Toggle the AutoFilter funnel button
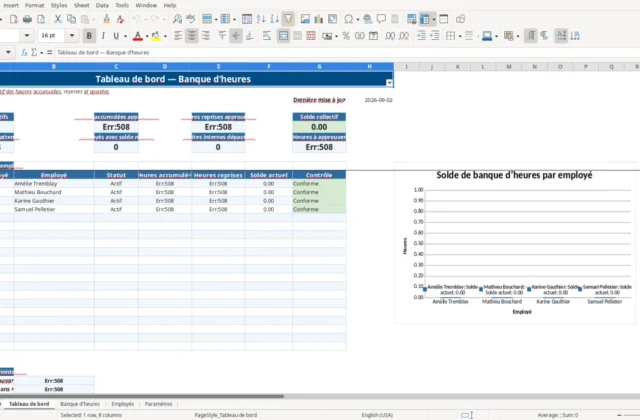Viewport: 640px width, 420px height. pyautogui.click(x=288, y=19)
